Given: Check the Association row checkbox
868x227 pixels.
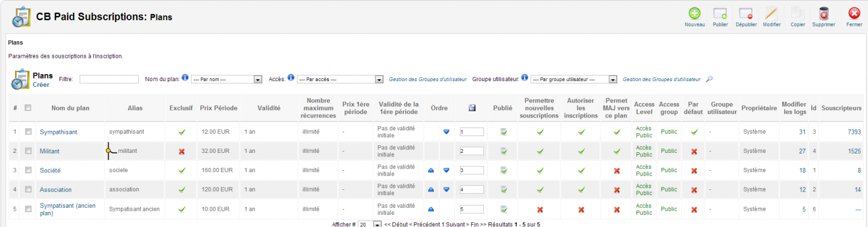Looking at the screenshot, I should [x=28, y=190].
